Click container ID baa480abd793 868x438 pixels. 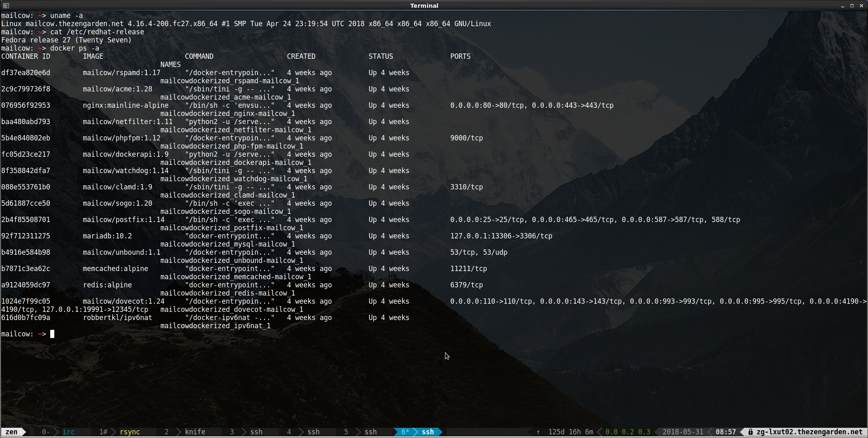pyautogui.click(x=26, y=122)
